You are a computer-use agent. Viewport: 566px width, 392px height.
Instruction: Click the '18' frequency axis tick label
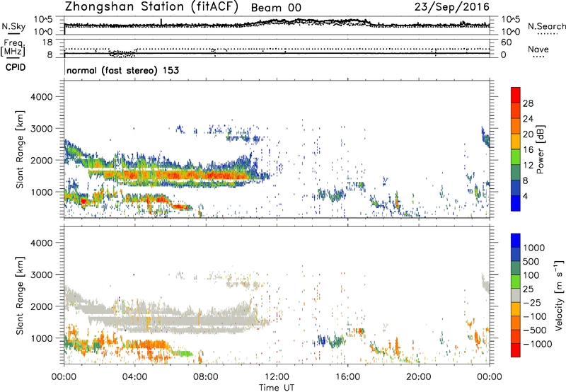click(x=47, y=42)
